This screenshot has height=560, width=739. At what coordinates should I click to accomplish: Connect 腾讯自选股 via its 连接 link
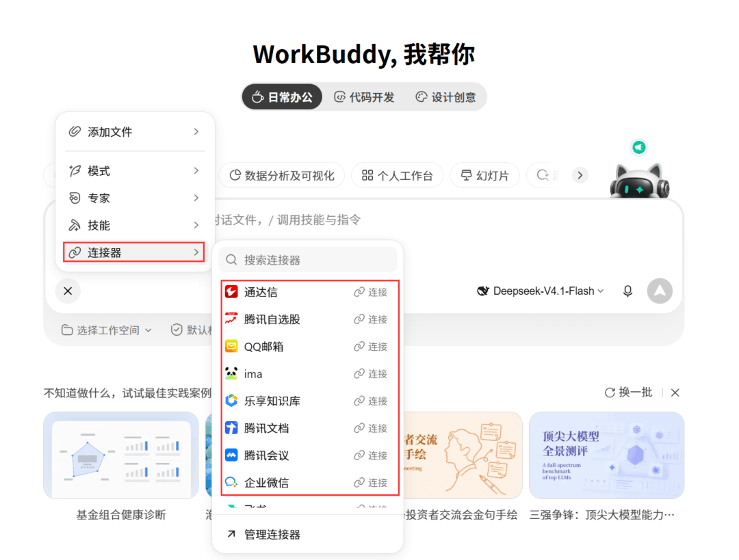[x=371, y=319]
